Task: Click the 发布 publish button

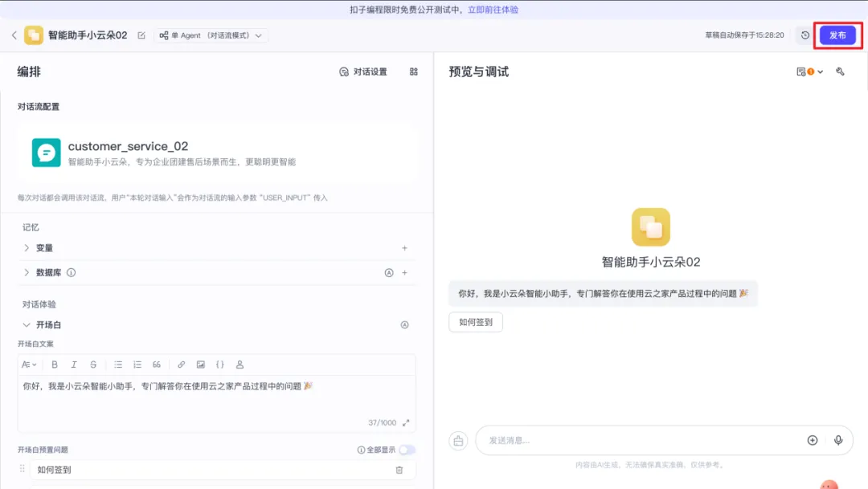Action: tap(837, 35)
